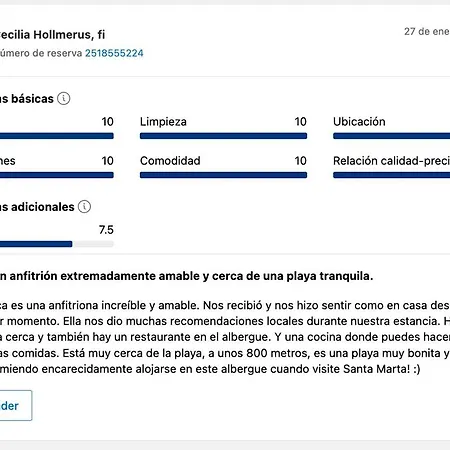Click the Relación calidad-precio score bar

click(x=392, y=175)
